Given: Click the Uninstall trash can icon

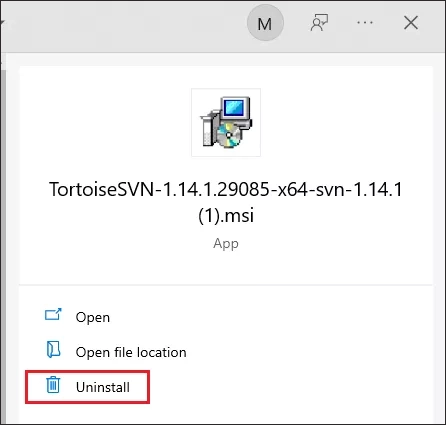Looking at the screenshot, I should point(53,385).
